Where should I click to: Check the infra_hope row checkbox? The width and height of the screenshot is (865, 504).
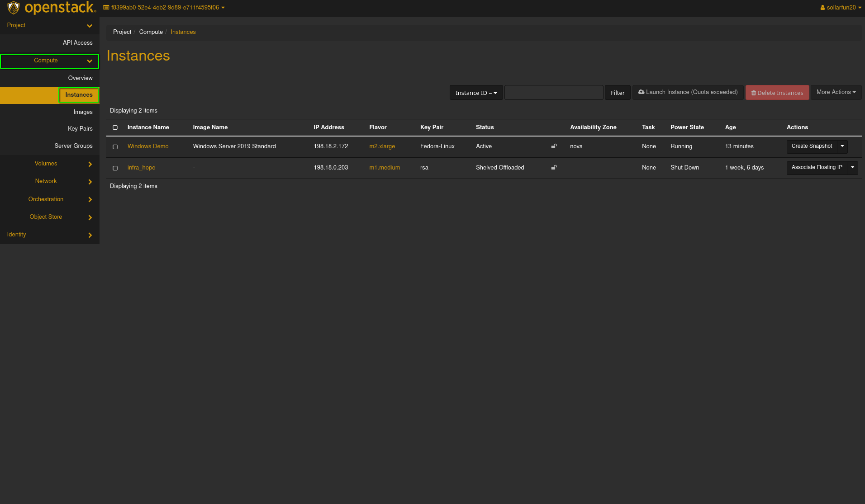pyautogui.click(x=115, y=168)
